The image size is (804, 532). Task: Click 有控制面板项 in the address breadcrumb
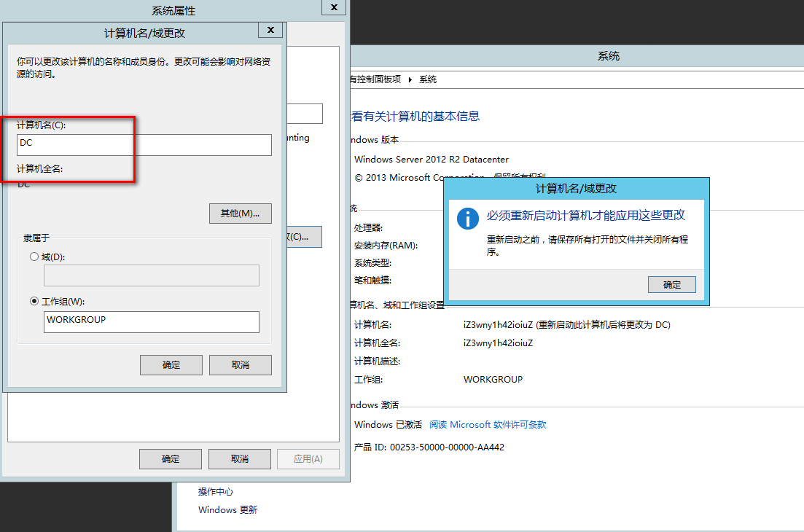tap(375, 79)
